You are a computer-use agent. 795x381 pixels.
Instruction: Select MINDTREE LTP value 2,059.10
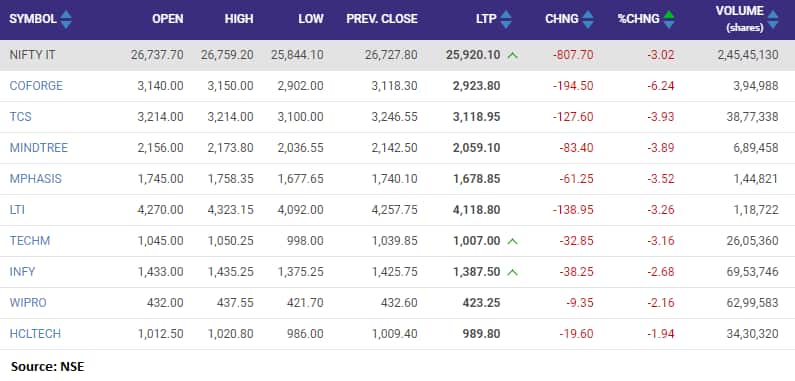click(476, 148)
